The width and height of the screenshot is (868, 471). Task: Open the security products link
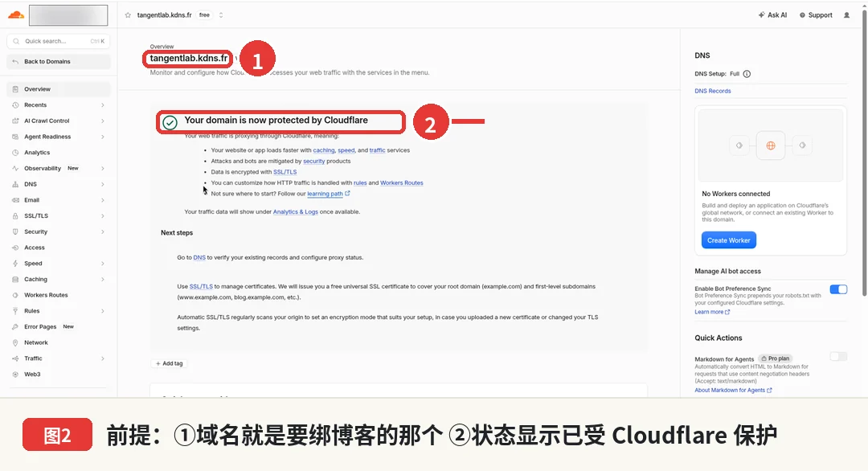(x=314, y=161)
